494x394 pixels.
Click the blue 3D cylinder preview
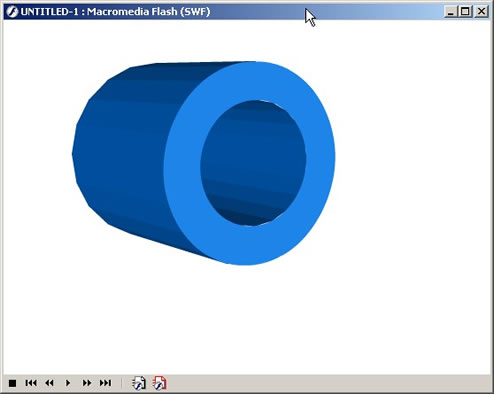click(x=204, y=163)
